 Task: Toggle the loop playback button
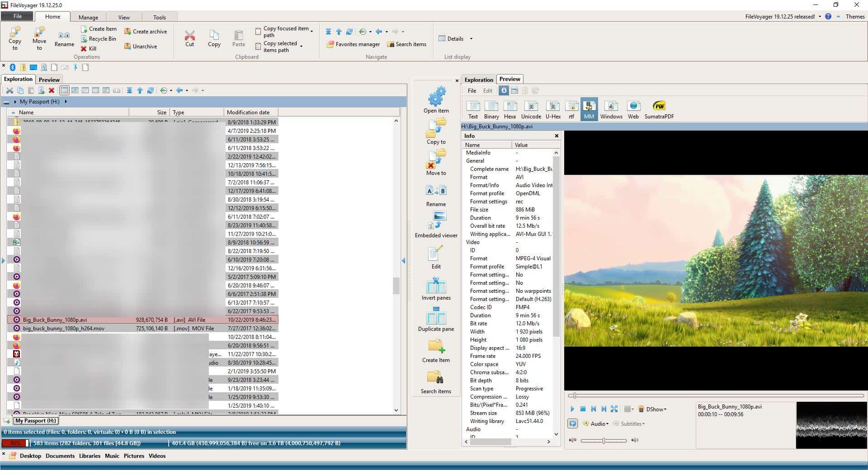click(x=573, y=423)
